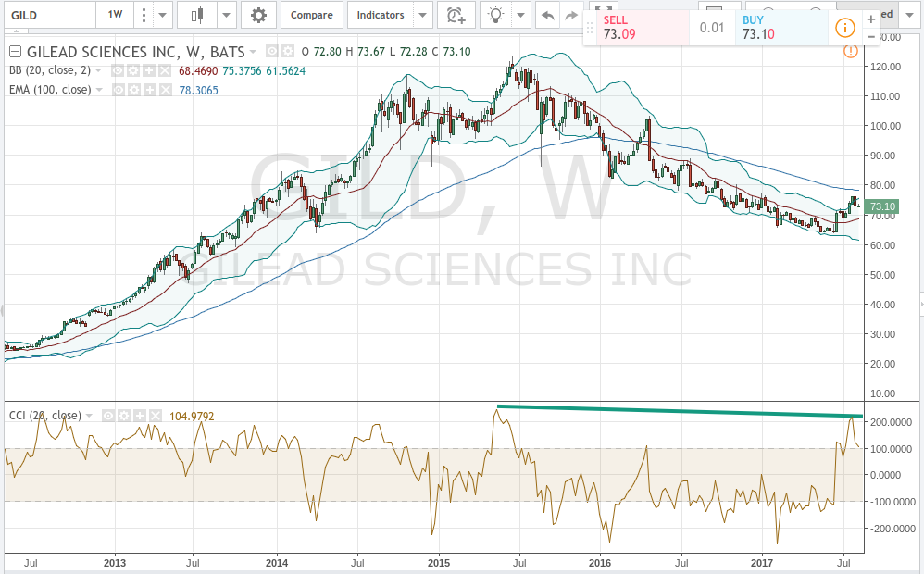Hide the EMA indicator via eye icon

[119, 90]
